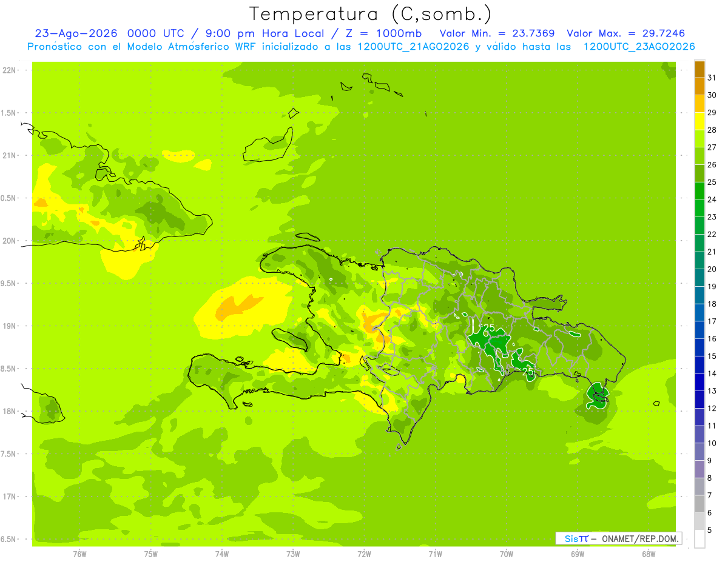Click the 'Valor Min. = 23.7369' value
Viewport: 728px width, 562px height.
click(x=497, y=34)
